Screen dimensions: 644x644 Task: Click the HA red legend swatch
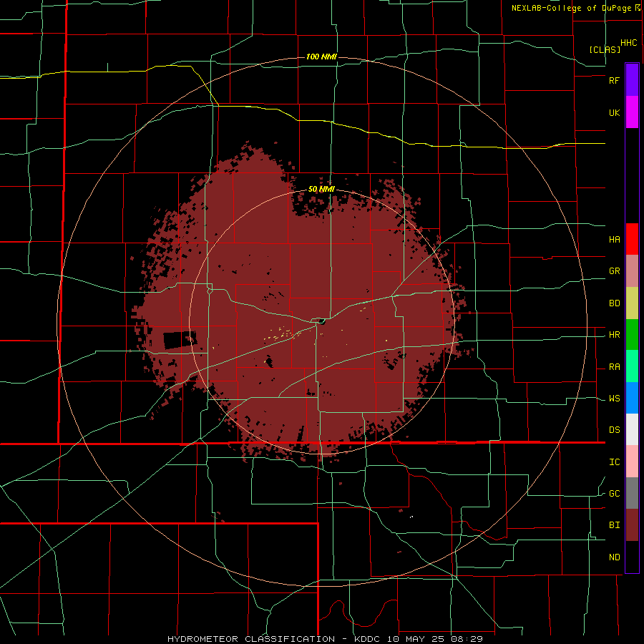pos(632,239)
